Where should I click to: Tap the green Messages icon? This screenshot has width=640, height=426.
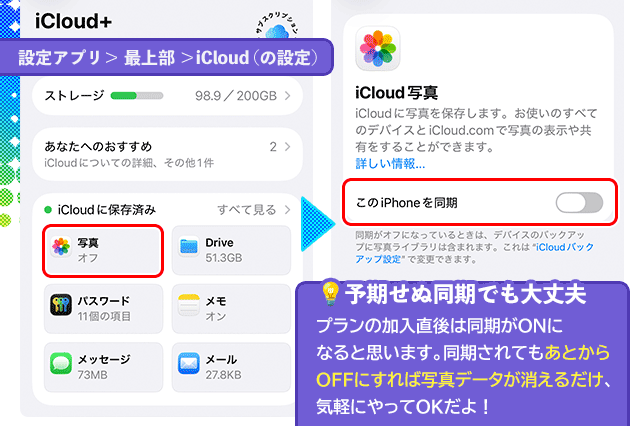[61, 365]
